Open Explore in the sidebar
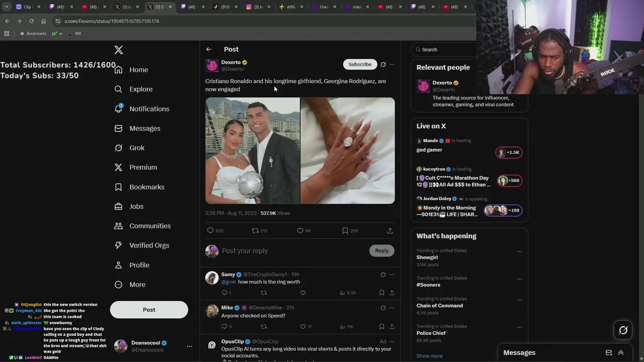 [133, 89]
